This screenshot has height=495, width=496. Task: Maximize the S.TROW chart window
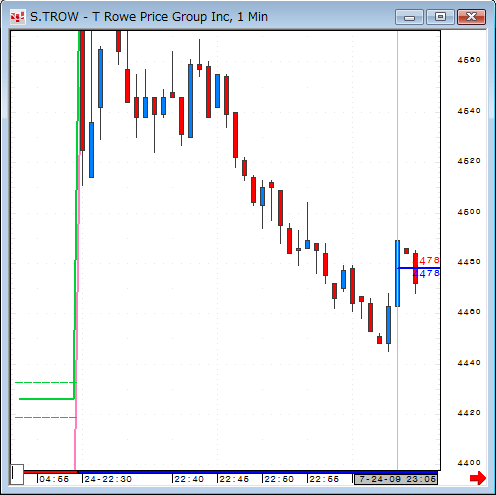tap(440, 17)
